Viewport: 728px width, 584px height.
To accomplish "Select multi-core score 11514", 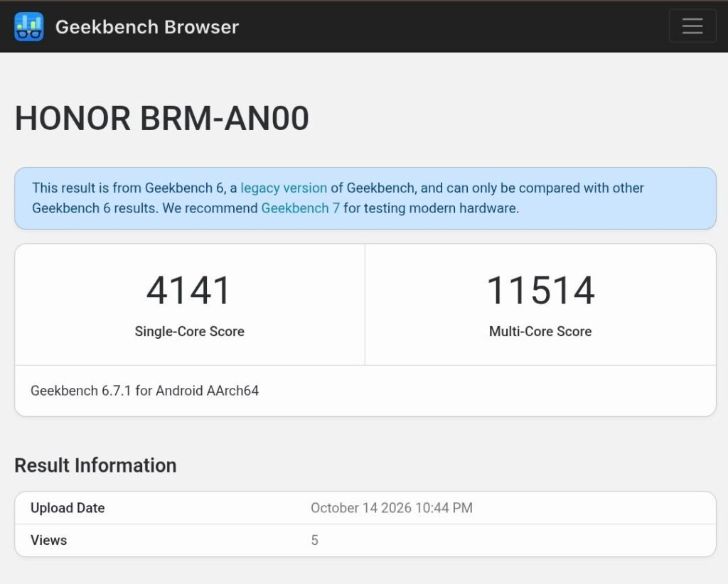I will (540, 291).
